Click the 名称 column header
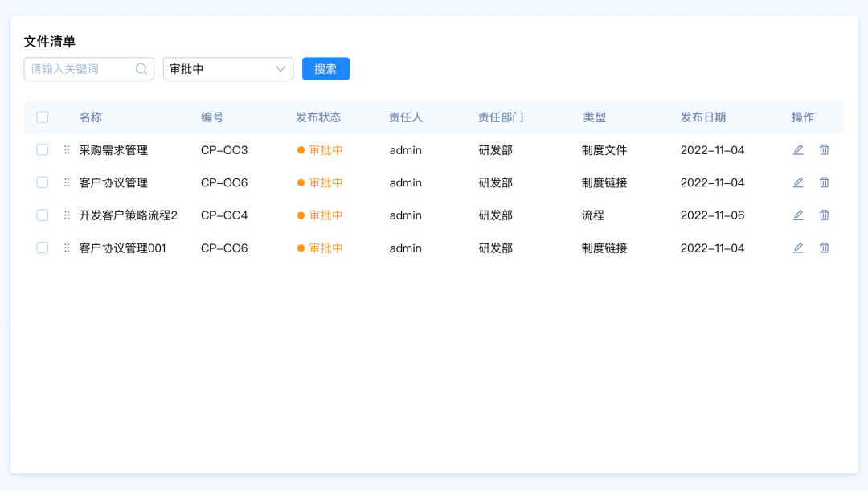Viewport: 868px width, 491px height. pos(91,117)
